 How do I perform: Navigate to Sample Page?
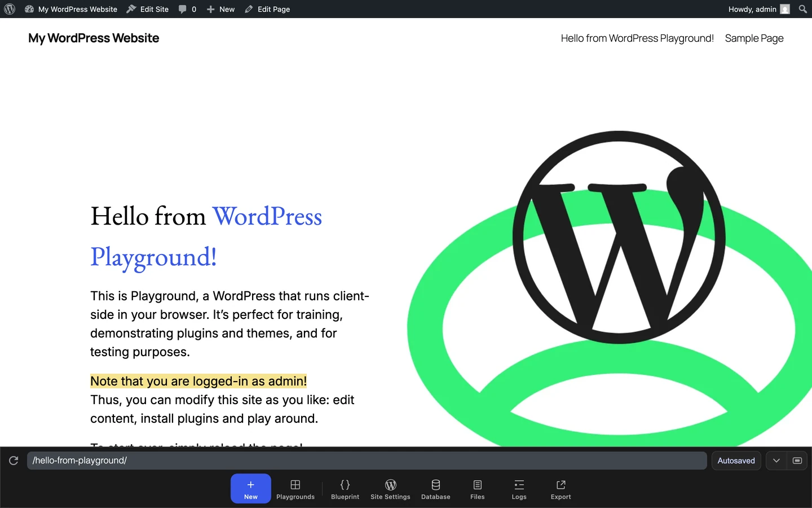[754, 38]
